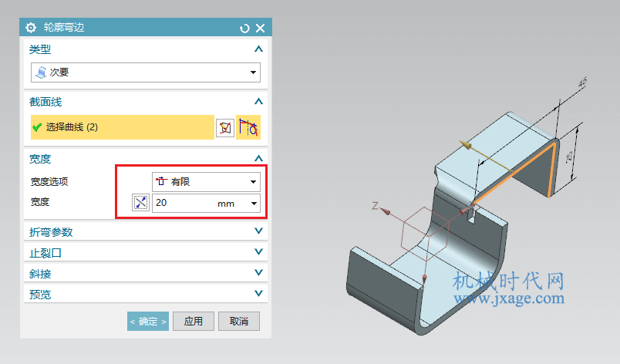620x364 pixels.
Task: Click the settings gear in dialog title
Action: pyautogui.click(x=30, y=28)
